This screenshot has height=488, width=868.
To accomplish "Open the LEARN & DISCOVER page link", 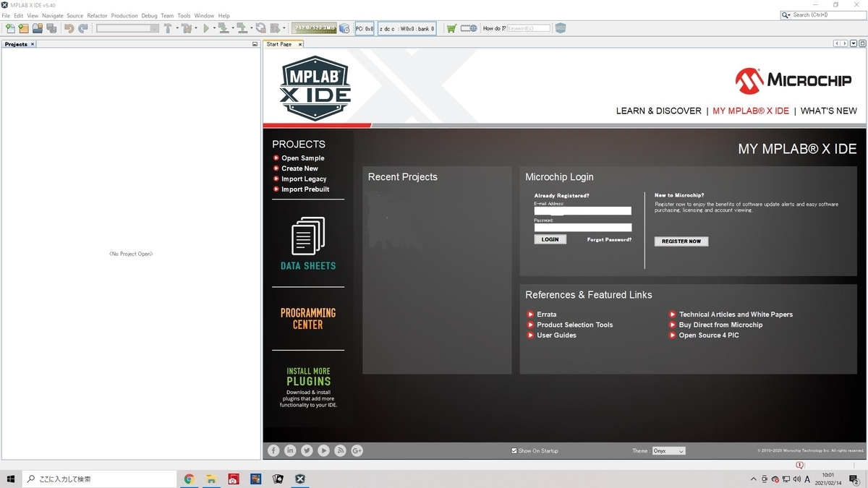I will (x=659, y=111).
